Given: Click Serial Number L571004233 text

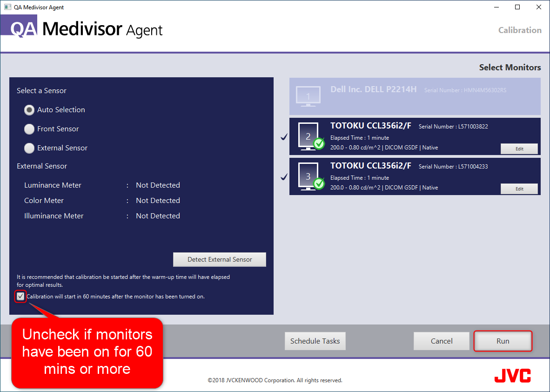Looking at the screenshot, I should 453,166.
